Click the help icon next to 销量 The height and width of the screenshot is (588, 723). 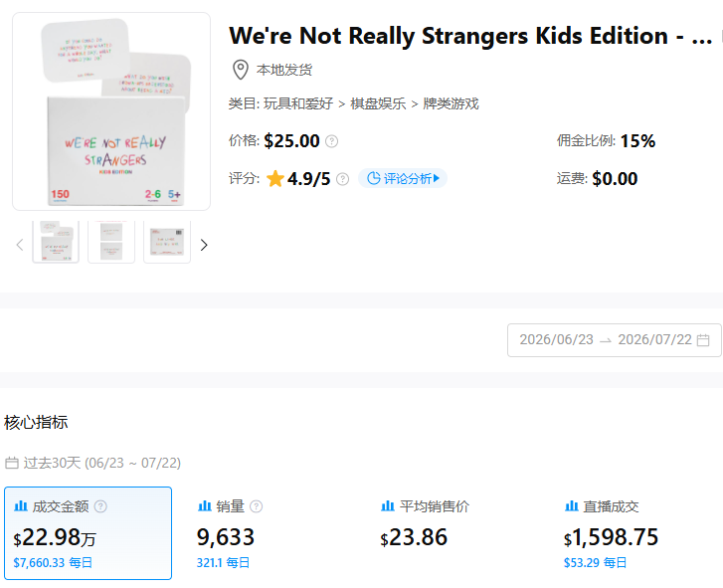[256, 506]
